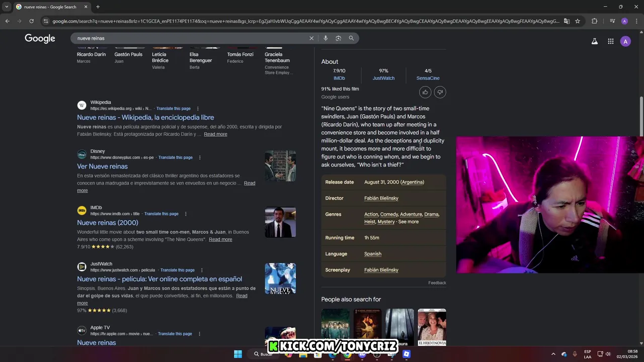Open Roblox from the taskbar
The image size is (644, 362).
click(406, 354)
